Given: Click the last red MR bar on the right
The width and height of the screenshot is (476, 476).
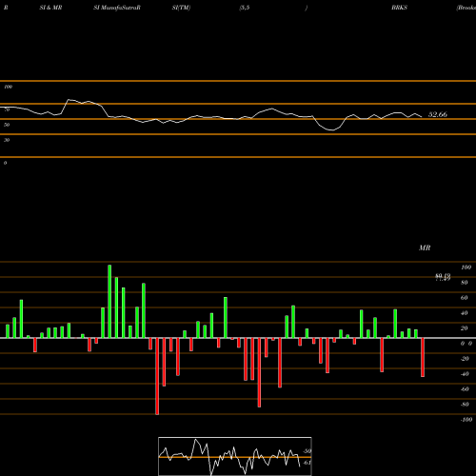Looking at the screenshot, I should [423, 357].
